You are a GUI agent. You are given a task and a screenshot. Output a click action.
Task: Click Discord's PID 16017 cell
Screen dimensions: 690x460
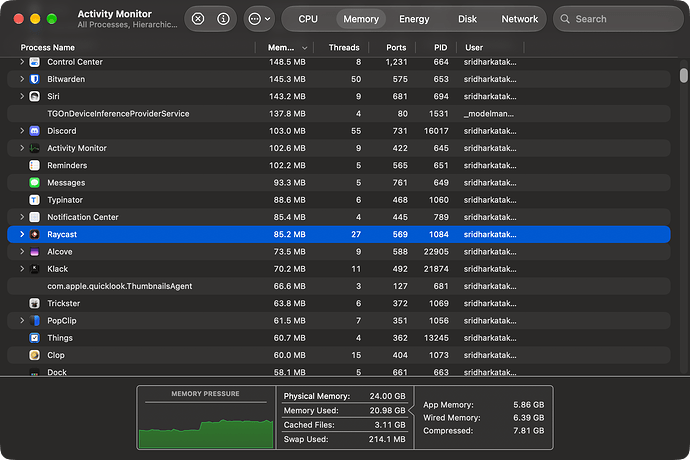tap(436, 131)
